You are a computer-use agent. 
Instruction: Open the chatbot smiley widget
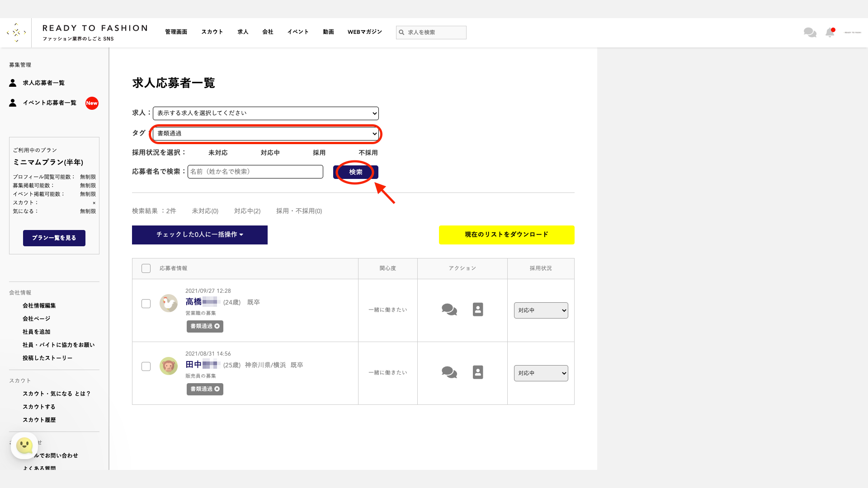coord(24,446)
